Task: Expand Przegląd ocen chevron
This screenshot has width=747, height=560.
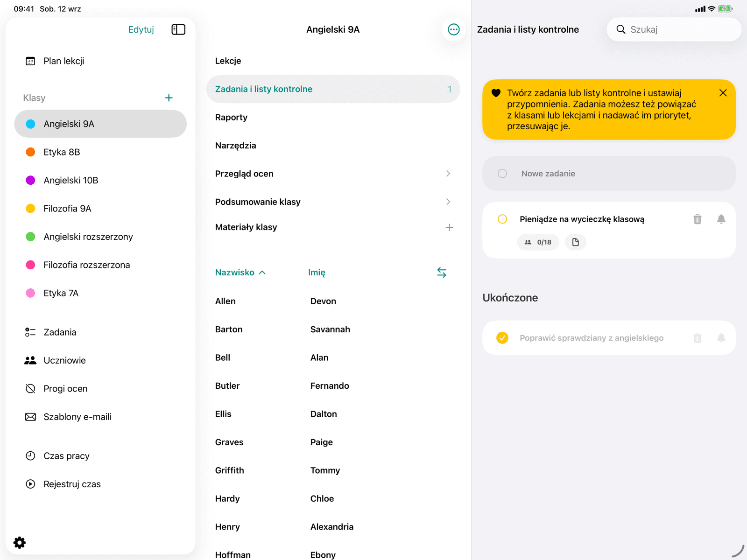Action: 448,174
